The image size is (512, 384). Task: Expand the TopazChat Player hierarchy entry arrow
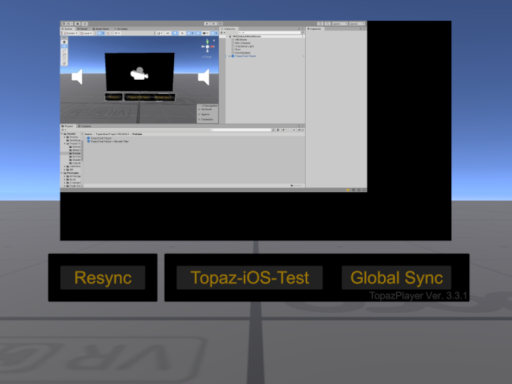click(x=229, y=56)
